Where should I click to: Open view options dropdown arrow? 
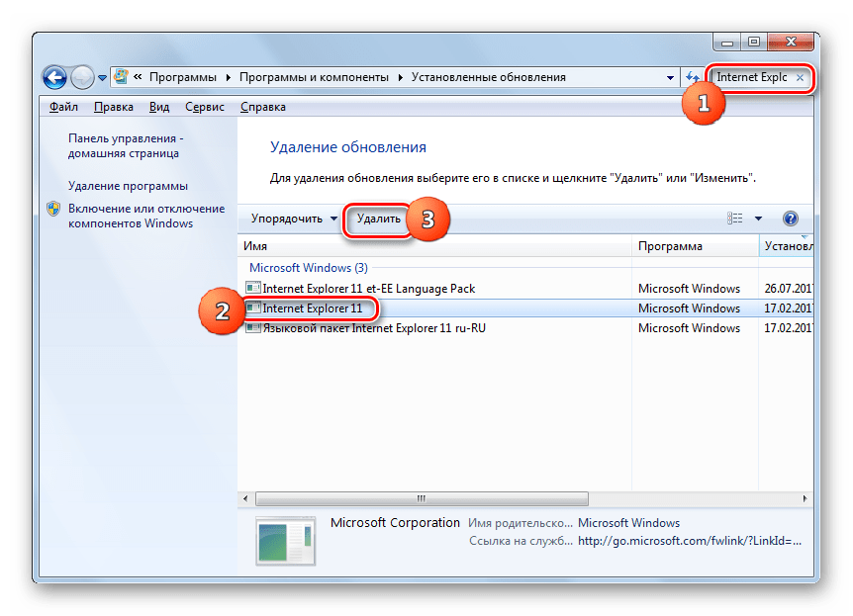pos(758,219)
